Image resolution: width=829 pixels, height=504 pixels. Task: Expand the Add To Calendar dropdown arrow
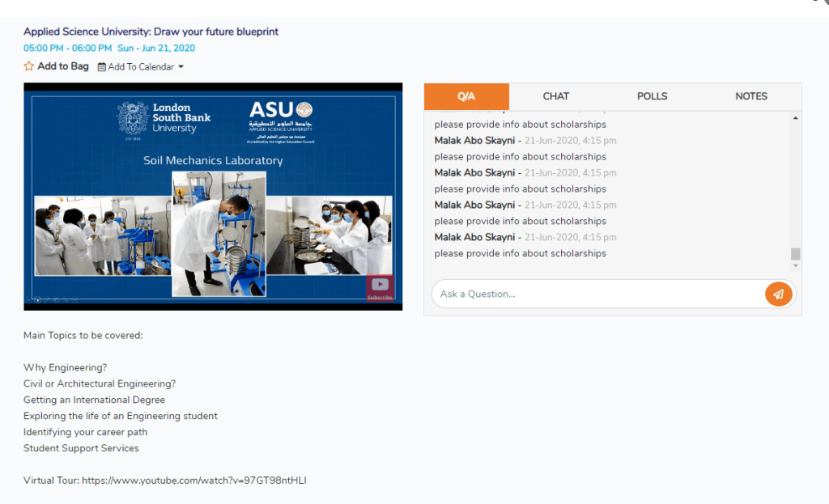[181, 67]
